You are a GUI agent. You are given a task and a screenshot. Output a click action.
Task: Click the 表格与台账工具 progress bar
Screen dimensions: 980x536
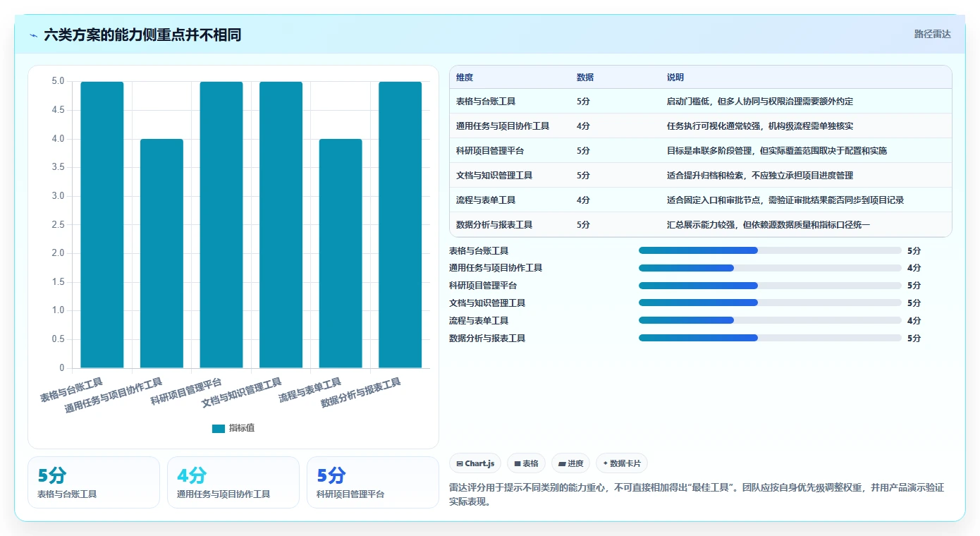(x=770, y=250)
